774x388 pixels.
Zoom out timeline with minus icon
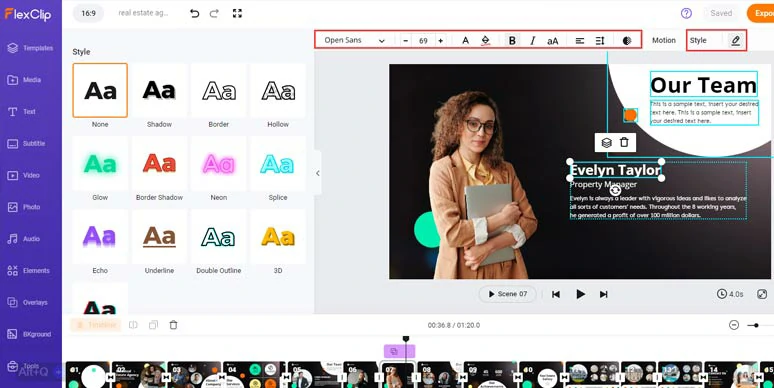[734, 325]
